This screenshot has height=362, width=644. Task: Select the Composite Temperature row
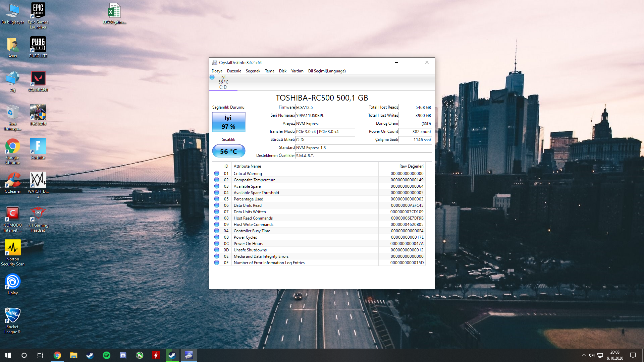click(319, 180)
